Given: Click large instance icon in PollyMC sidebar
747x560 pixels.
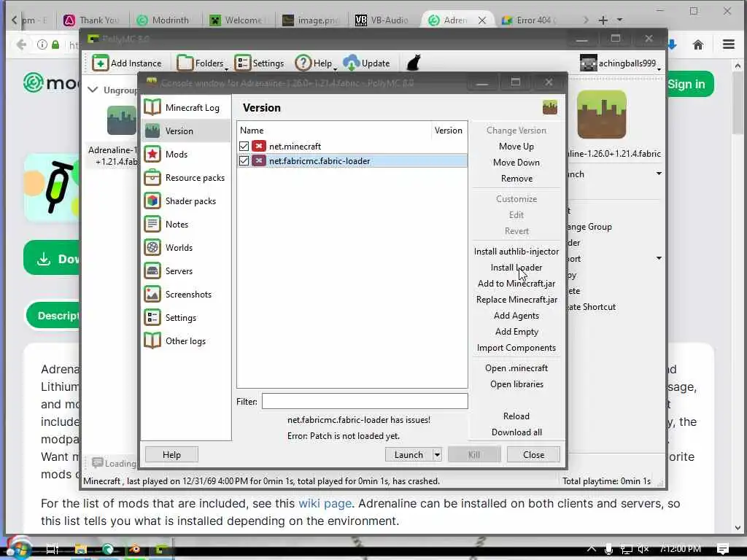Looking at the screenshot, I should click(x=602, y=114).
